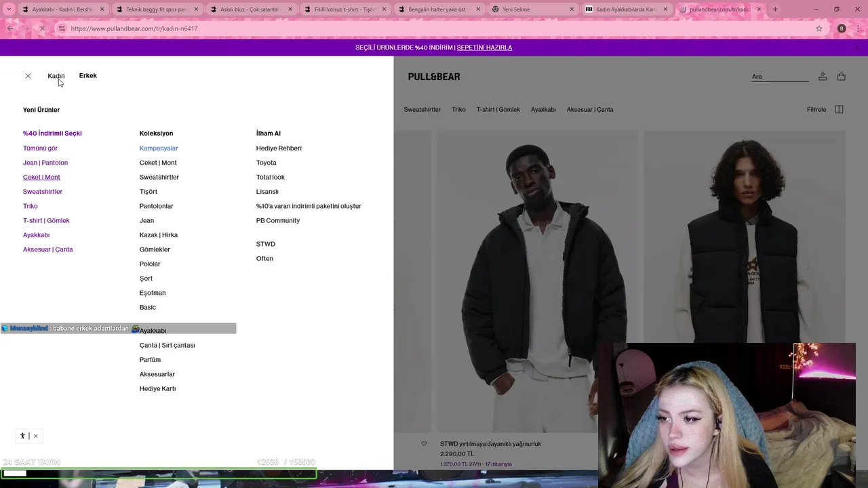Click the Ara search field
Image resolution: width=868 pixels, height=488 pixels.
[780, 77]
